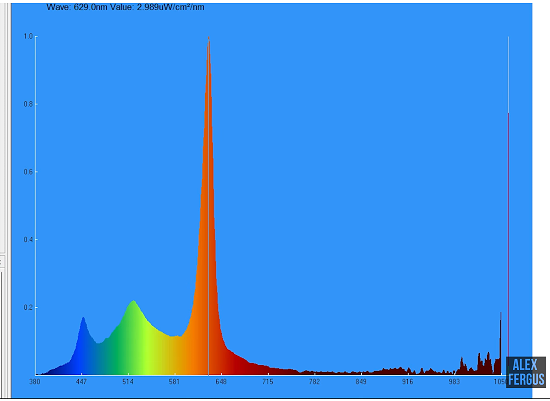Click the 715 x-axis label
Screen dimensions: 550x401
coord(267,382)
